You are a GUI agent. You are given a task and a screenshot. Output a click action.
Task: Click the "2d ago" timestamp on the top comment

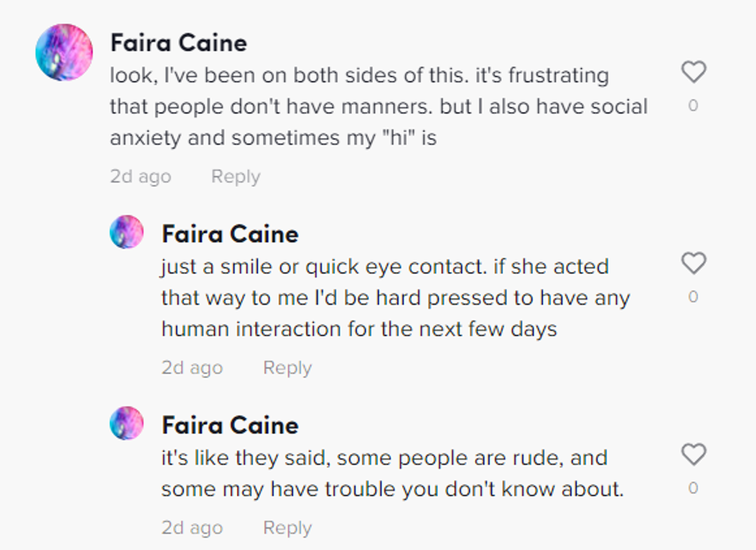(x=140, y=177)
